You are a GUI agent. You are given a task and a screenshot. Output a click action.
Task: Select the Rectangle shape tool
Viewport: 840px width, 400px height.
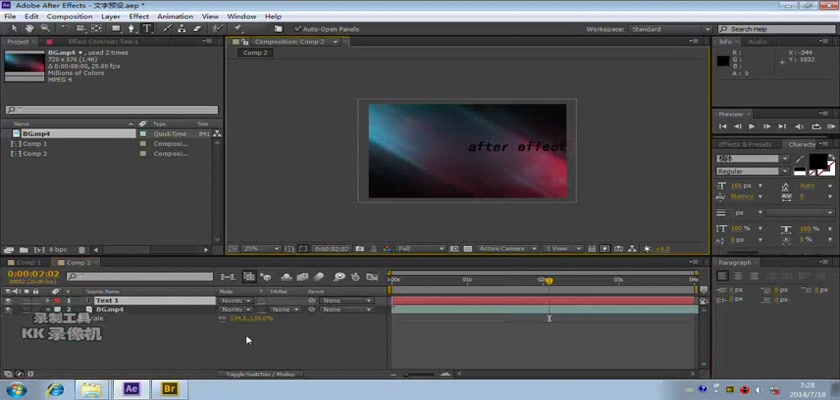coord(116,28)
